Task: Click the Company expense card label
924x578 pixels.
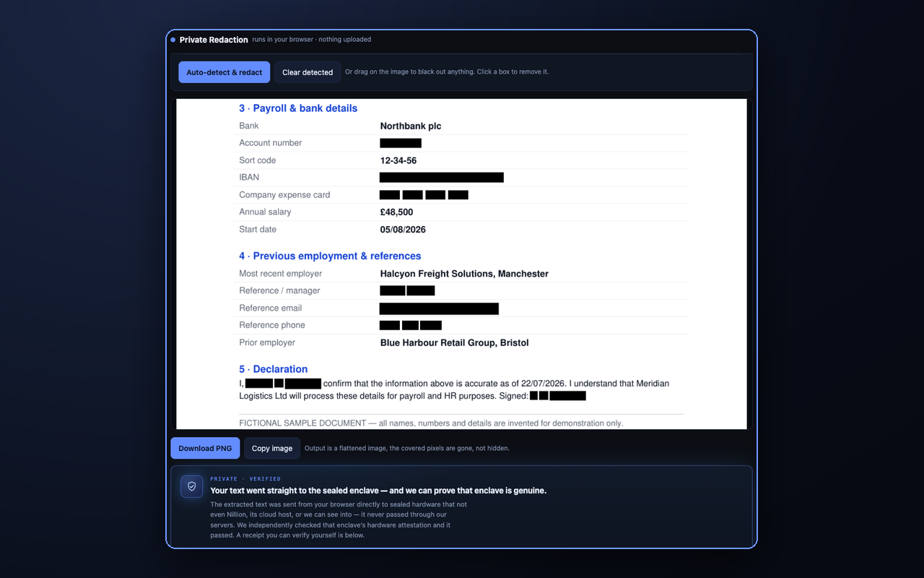Action: pos(284,195)
